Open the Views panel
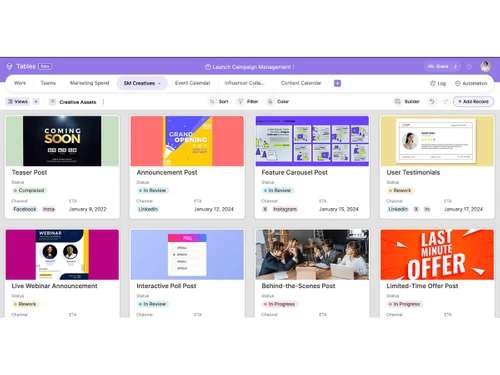Image resolution: width=500 pixels, height=375 pixels. [18, 101]
